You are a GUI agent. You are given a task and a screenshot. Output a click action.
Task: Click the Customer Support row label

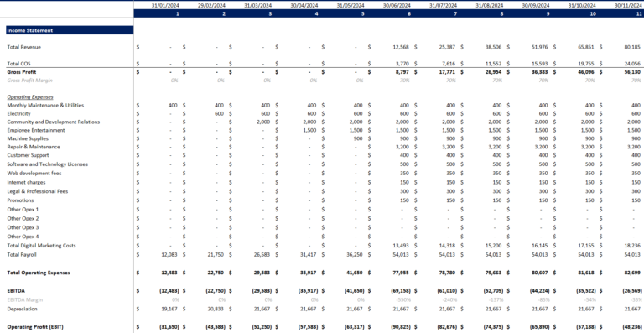tap(28, 155)
